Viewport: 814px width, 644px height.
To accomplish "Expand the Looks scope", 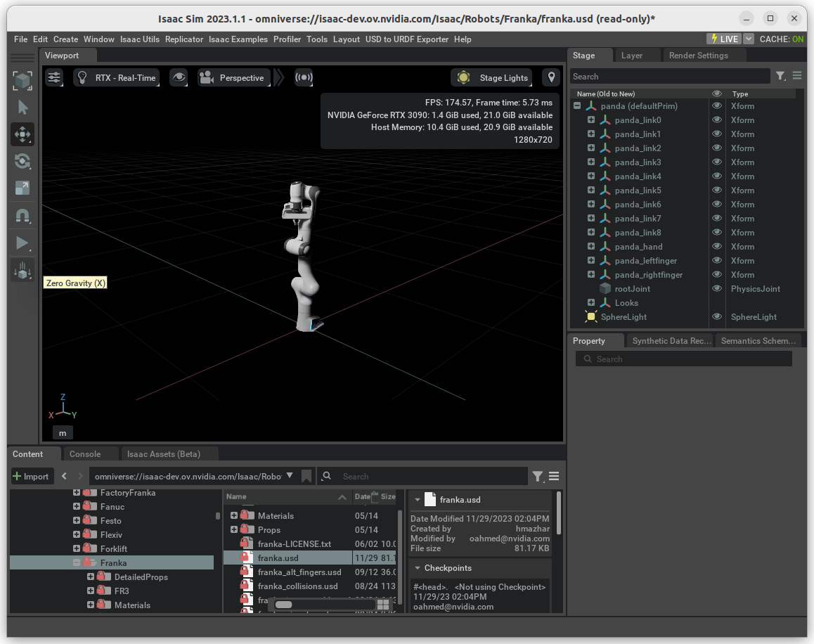I will click(x=590, y=302).
